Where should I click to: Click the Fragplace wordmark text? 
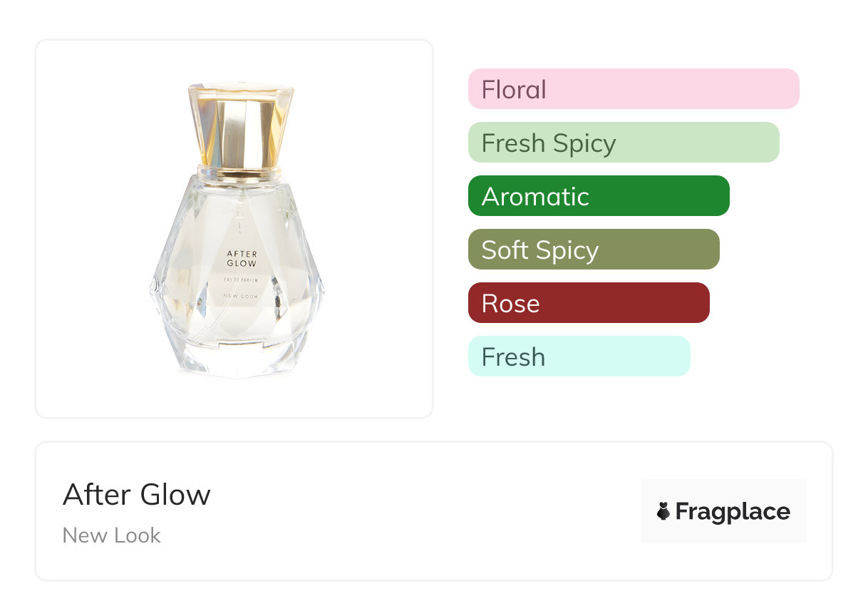[x=733, y=511]
